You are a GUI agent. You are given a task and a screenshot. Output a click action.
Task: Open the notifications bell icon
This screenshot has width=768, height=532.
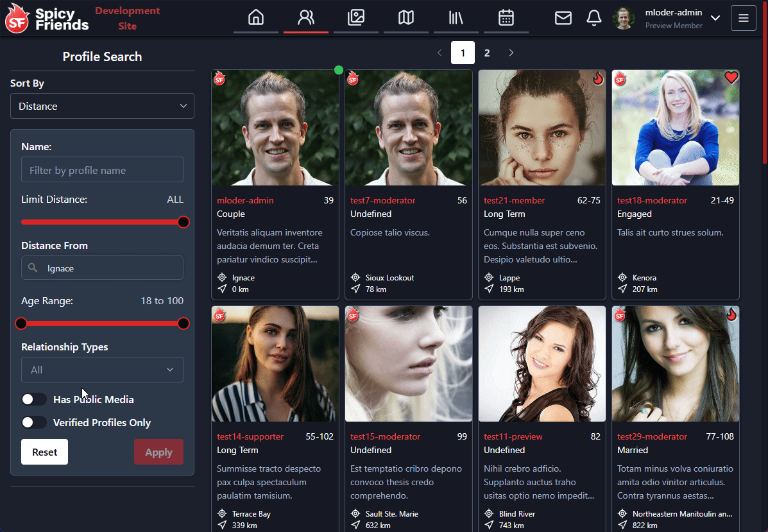click(594, 18)
